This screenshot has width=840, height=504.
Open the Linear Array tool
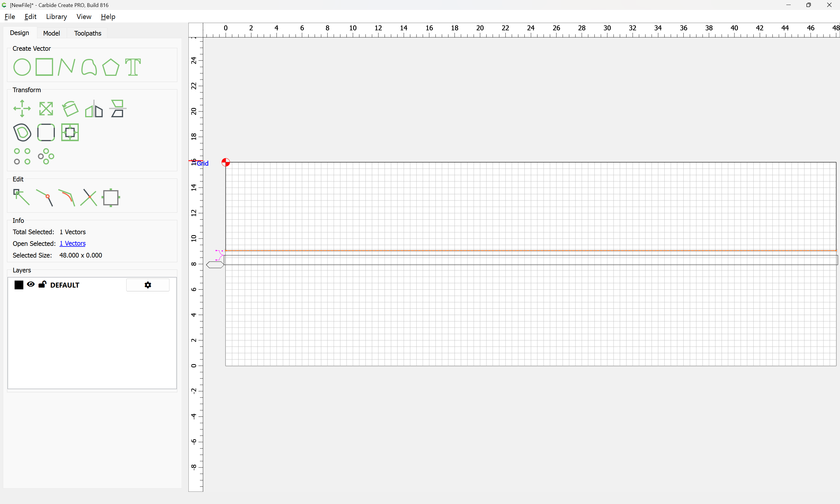[x=22, y=156]
